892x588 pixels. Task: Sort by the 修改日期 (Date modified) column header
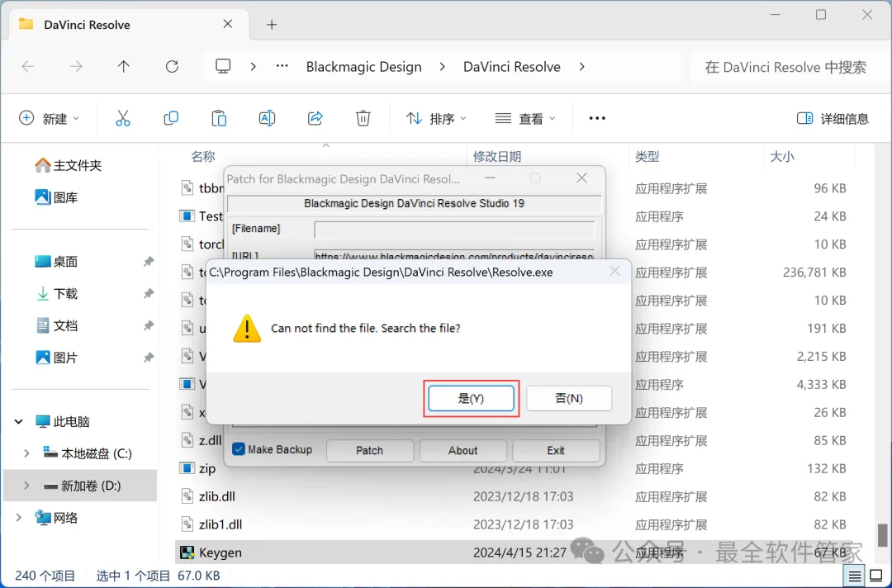[497, 156]
